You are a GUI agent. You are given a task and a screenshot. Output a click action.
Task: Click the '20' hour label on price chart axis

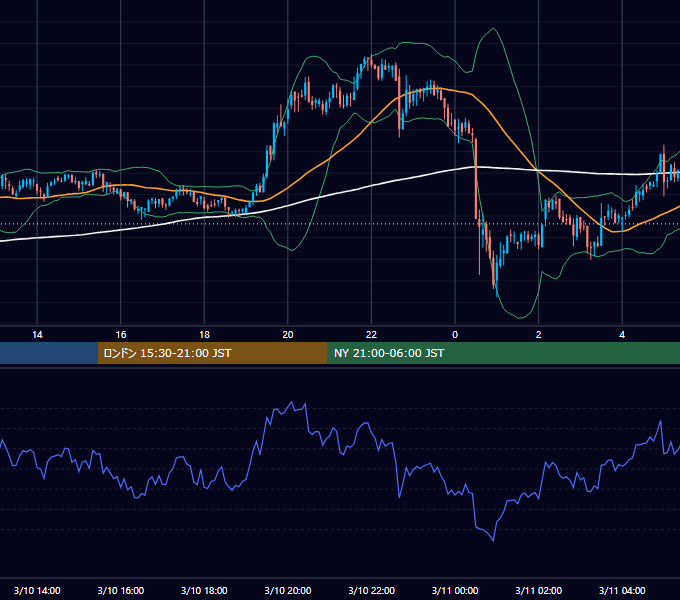288,335
